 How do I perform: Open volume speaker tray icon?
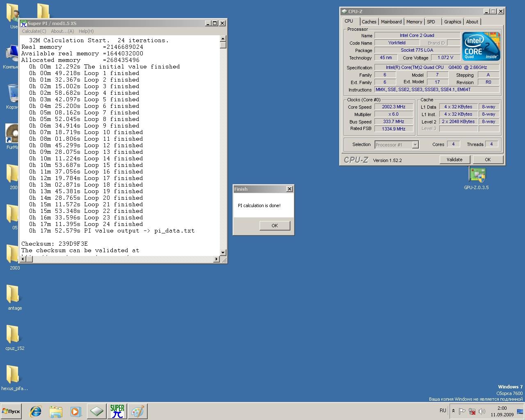(x=482, y=411)
